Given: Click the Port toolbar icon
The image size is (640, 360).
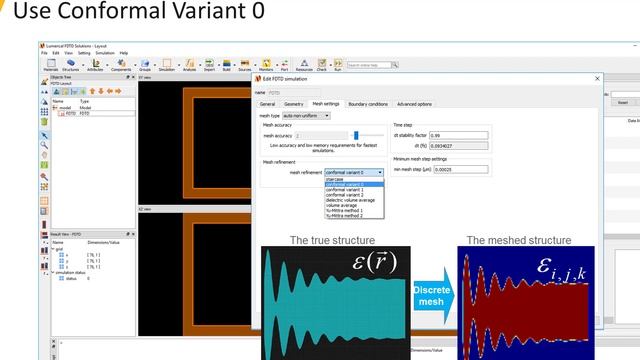Looking at the screenshot, I should coord(284,63).
